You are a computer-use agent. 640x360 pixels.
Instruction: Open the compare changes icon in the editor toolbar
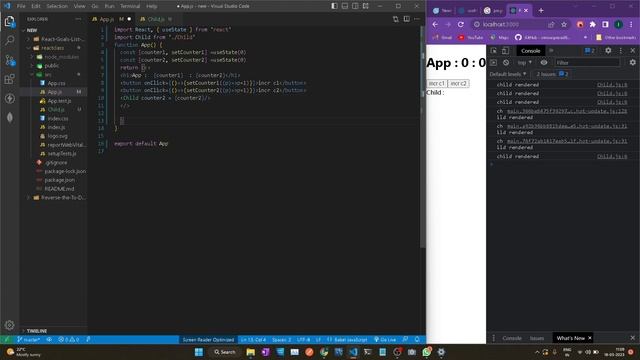[x=396, y=19]
